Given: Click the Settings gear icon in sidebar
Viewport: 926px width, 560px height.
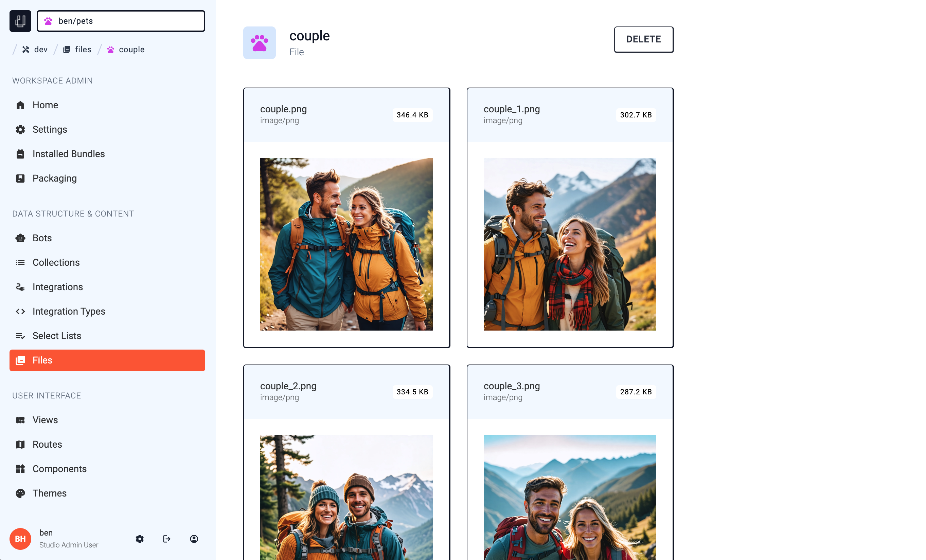Looking at the screenshot, I should coord(20,130).
